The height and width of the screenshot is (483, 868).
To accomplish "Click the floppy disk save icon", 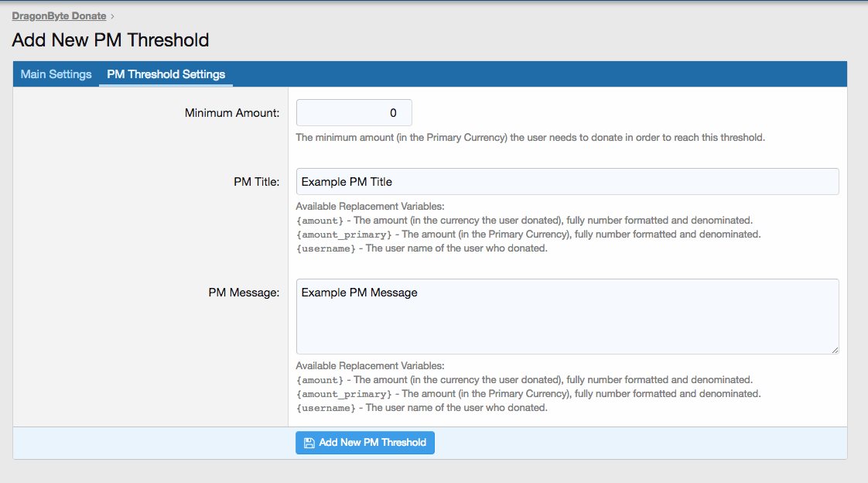I will 309,443.
